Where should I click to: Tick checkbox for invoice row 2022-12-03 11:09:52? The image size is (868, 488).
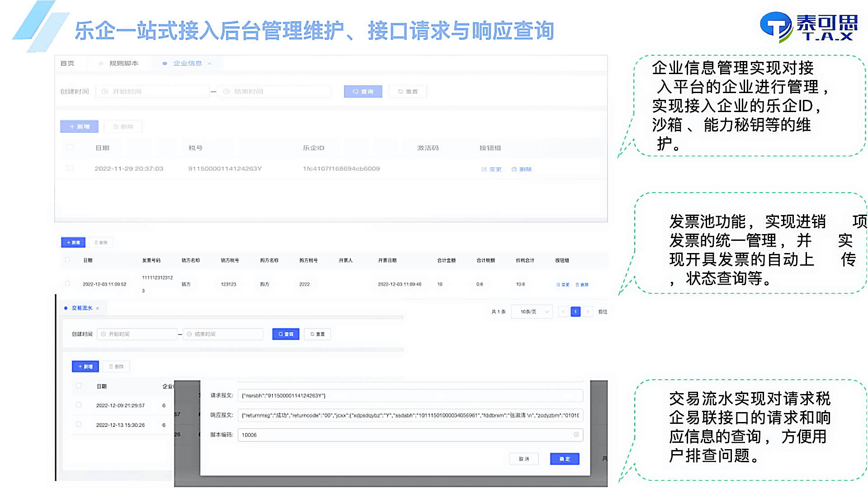pos(68,284)
